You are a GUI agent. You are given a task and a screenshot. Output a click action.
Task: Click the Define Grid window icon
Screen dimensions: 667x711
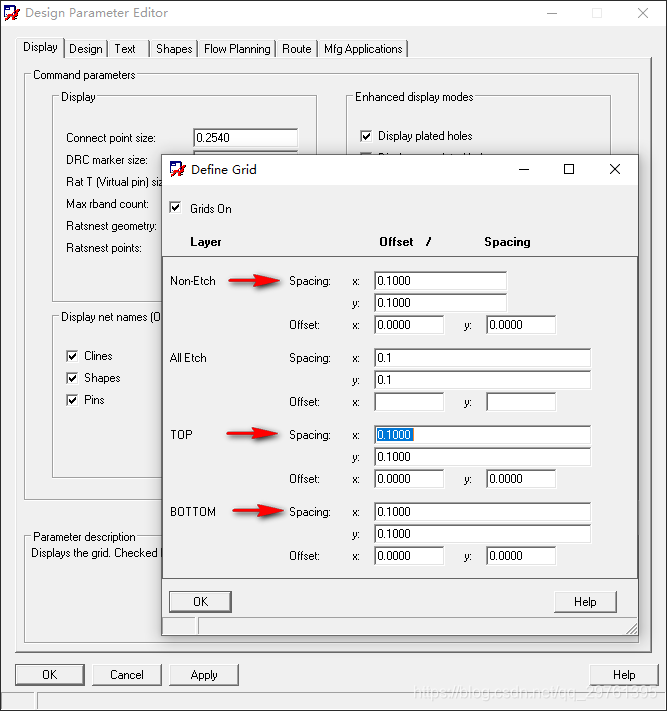(178, 169)
